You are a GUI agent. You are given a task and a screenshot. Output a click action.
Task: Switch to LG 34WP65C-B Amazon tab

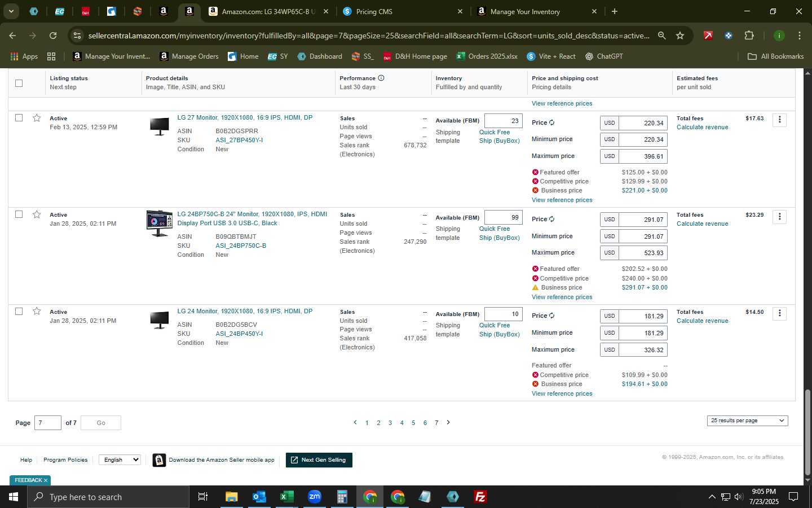click(x=268, y=11)
